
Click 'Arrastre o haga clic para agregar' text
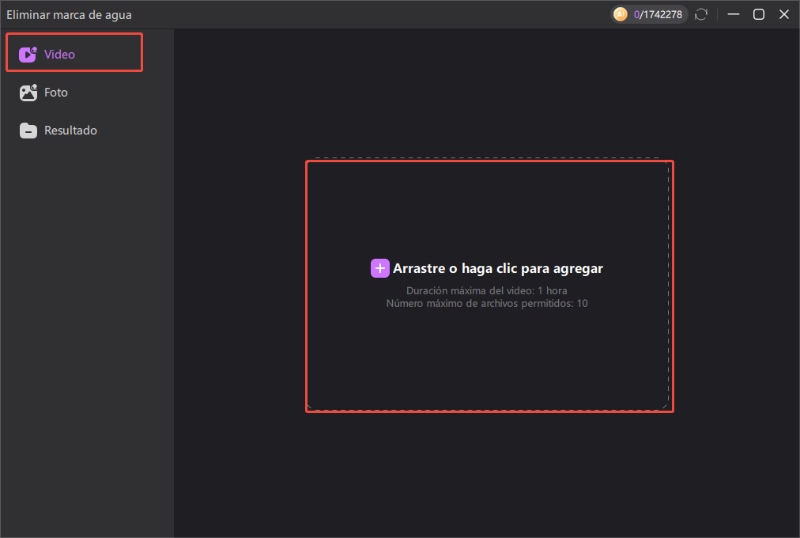pyautogui.click(x=498, y=268)
